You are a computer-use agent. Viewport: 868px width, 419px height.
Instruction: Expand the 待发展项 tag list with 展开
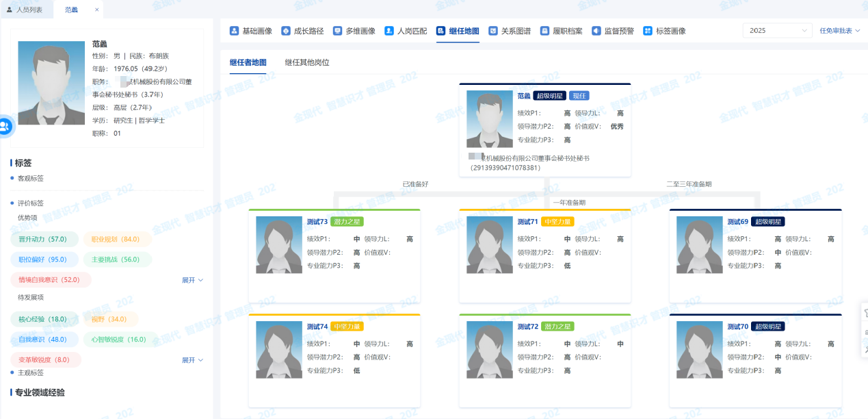pos(192,360)
